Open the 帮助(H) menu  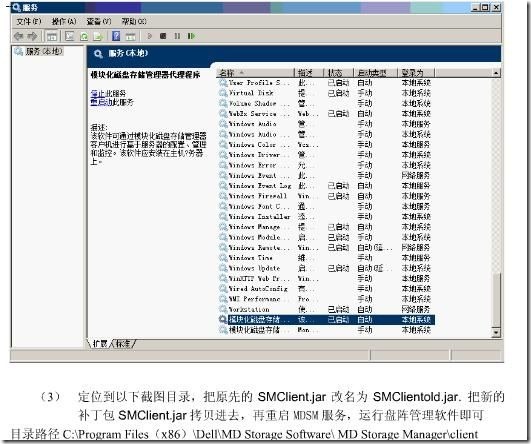[x=134, y=21]
